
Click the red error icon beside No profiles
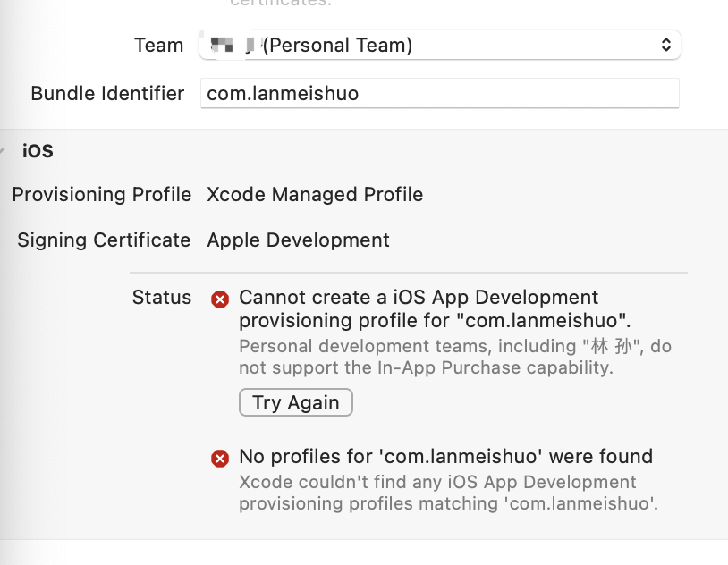tap(220, 459)
